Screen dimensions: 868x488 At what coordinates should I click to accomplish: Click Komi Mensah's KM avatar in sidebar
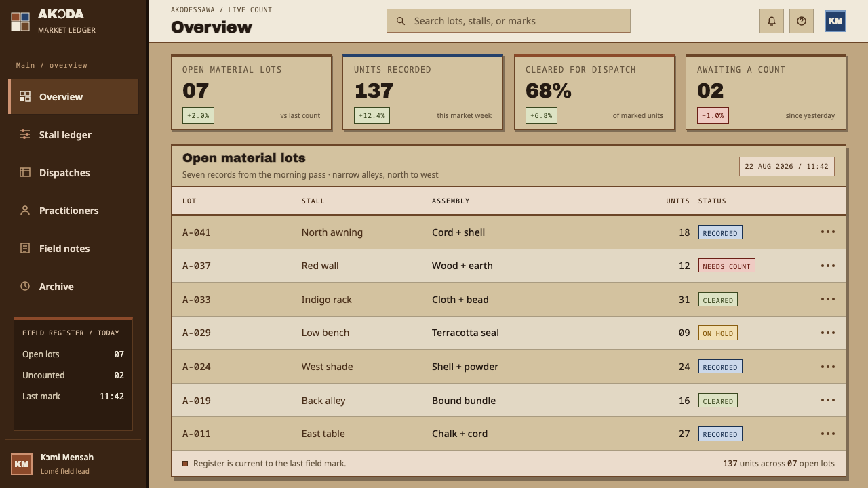(x=22, y=464)
